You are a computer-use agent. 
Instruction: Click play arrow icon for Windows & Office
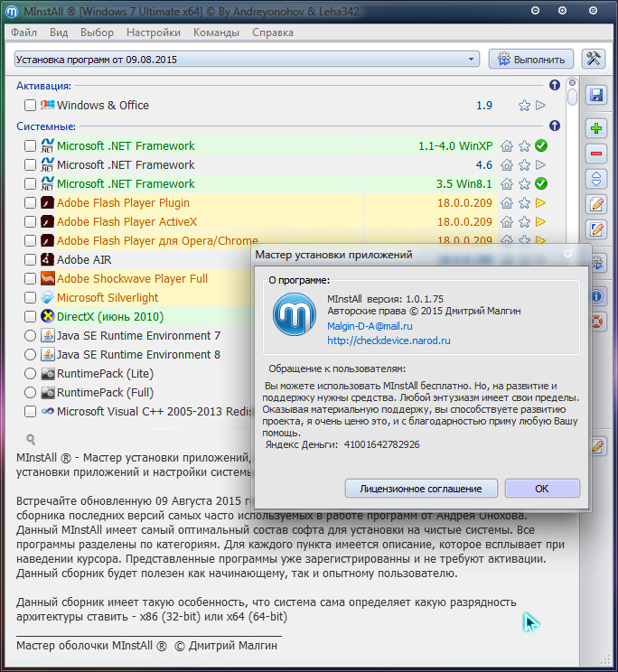541,106
